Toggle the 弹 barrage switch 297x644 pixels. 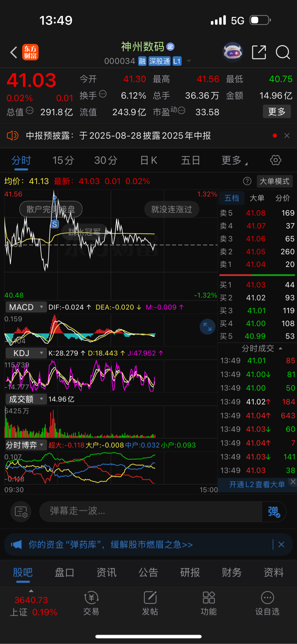[274, 512]
